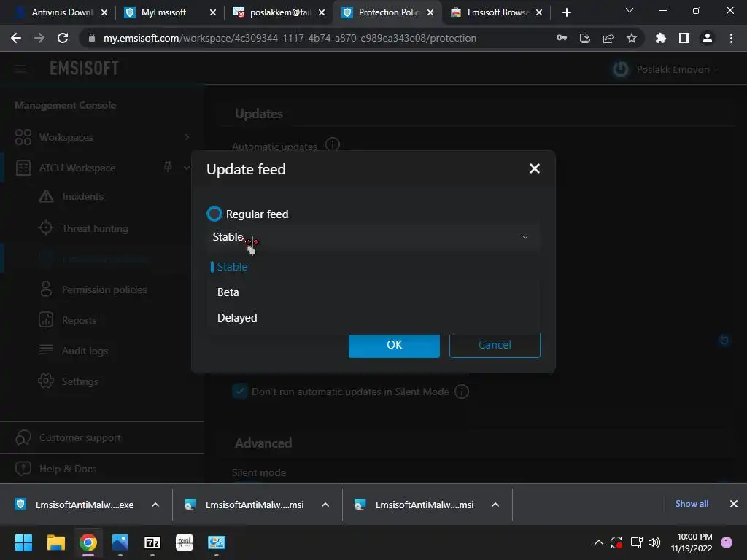This screenshot has width=747, height=560.
Task: Close the downloads bar
Action: (x=734, y=504)
